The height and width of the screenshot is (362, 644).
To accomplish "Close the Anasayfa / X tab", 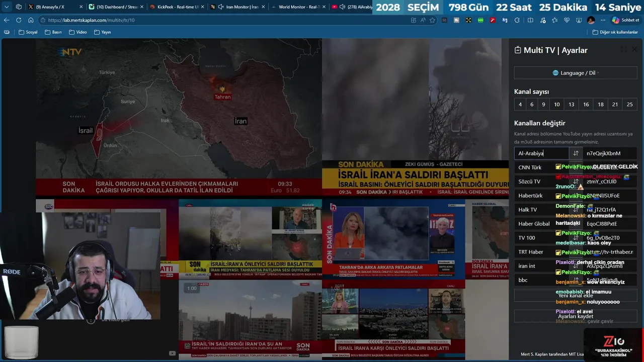I will click(81, 7).
